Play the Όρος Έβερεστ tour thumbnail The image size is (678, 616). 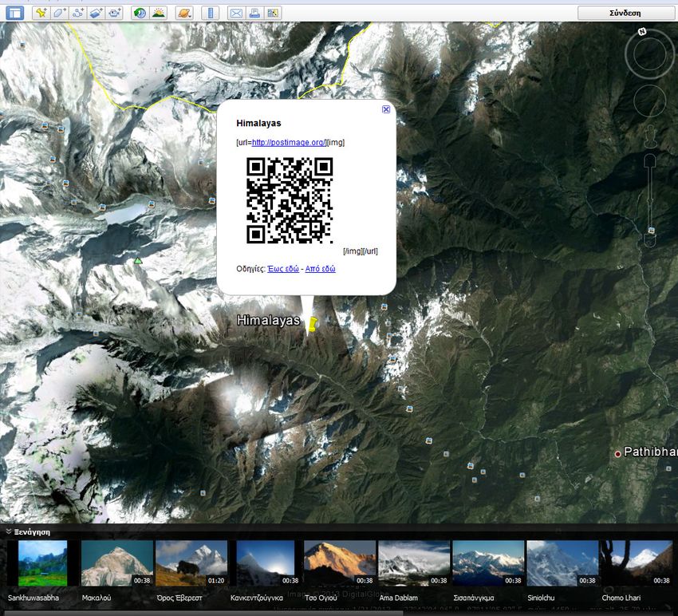(191, 563)
